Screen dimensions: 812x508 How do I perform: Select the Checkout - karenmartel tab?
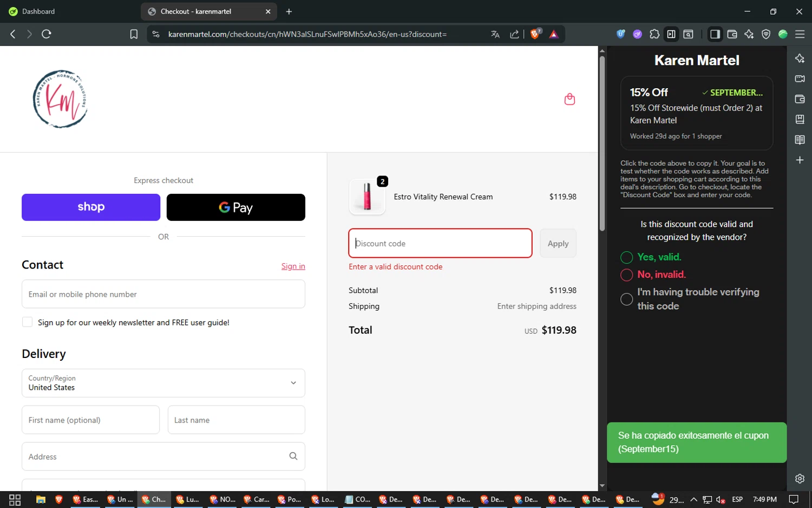(208, 11)
